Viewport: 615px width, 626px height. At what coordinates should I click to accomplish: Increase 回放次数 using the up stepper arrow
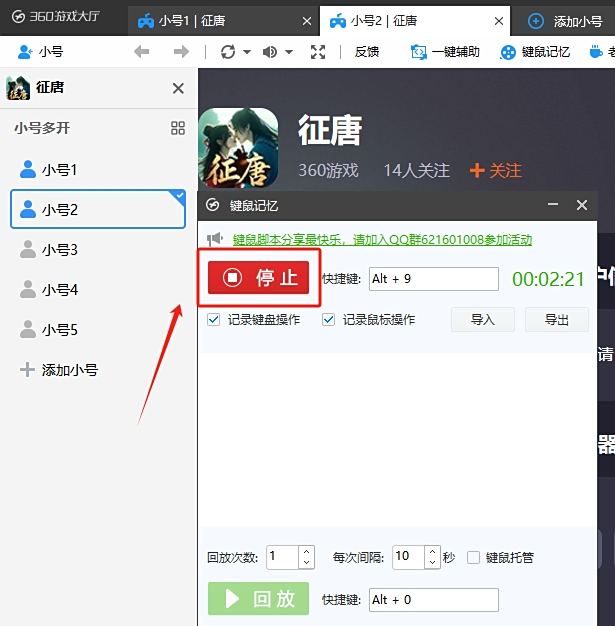coord(306,552)
